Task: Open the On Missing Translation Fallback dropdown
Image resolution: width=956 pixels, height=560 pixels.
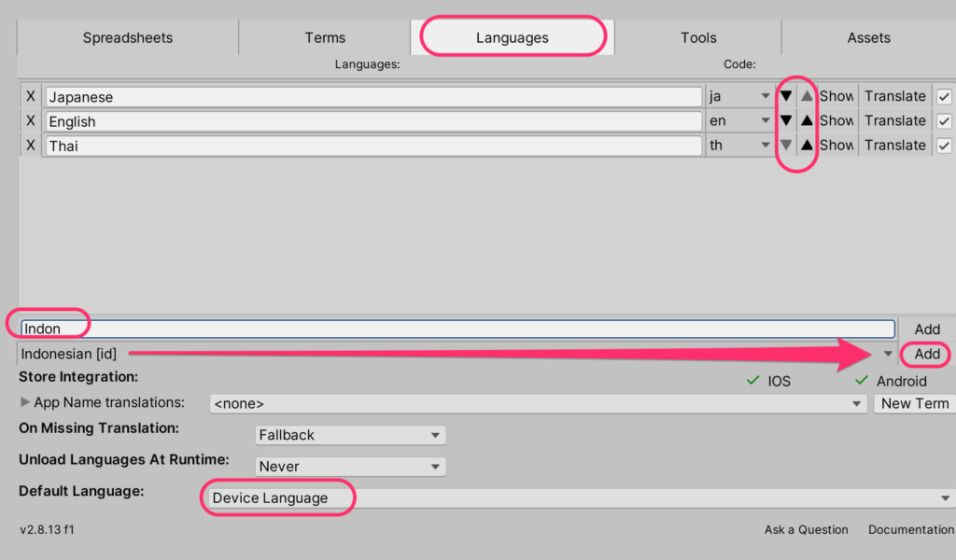Action: click(350, 435)
